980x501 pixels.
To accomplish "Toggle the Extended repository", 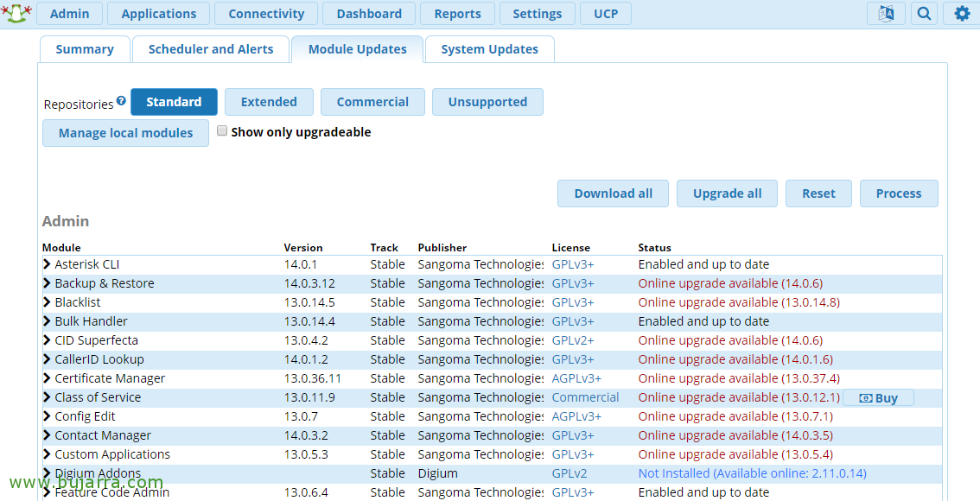I will [x=269, y=102].
